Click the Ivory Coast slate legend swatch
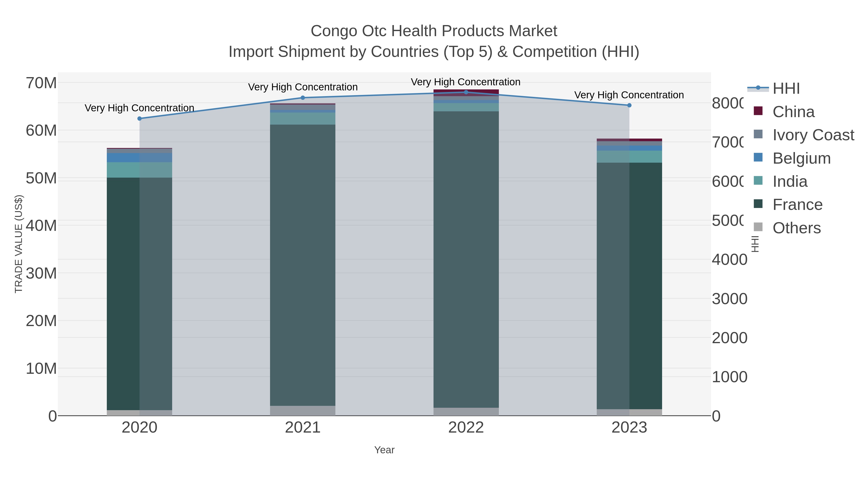The width and height of the screenshot is (868, 488). [758, 134]
